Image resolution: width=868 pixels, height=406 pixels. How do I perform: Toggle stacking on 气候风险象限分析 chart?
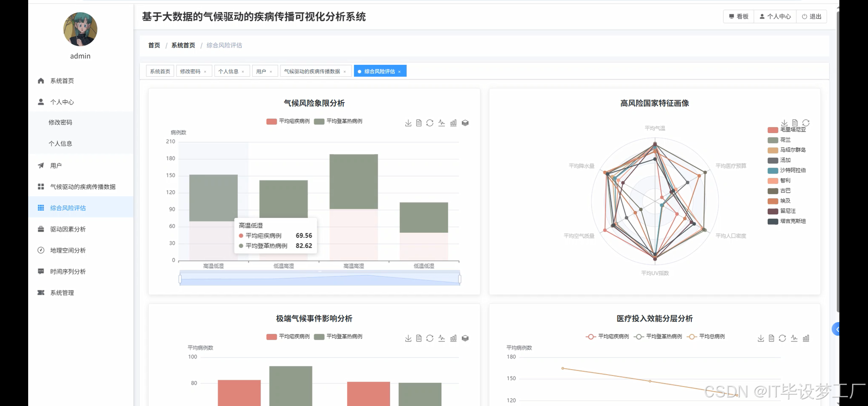pyautogui.click(x=465, y=123)
